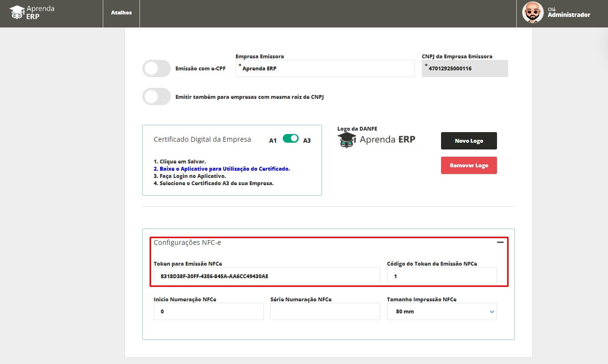Screen dimensions: 608x364
Task: Click the Aprenda ERP logo in header
Action: (32, 13)
